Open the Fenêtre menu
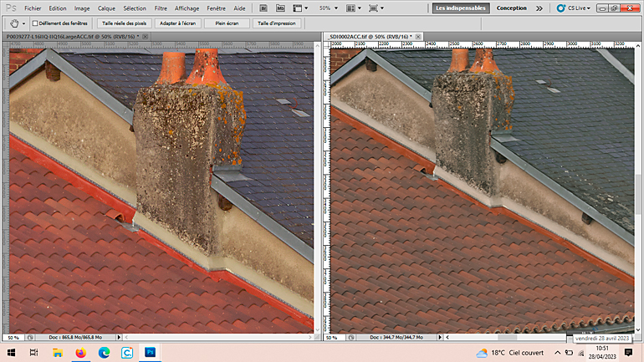 click(x=216, y=8)
